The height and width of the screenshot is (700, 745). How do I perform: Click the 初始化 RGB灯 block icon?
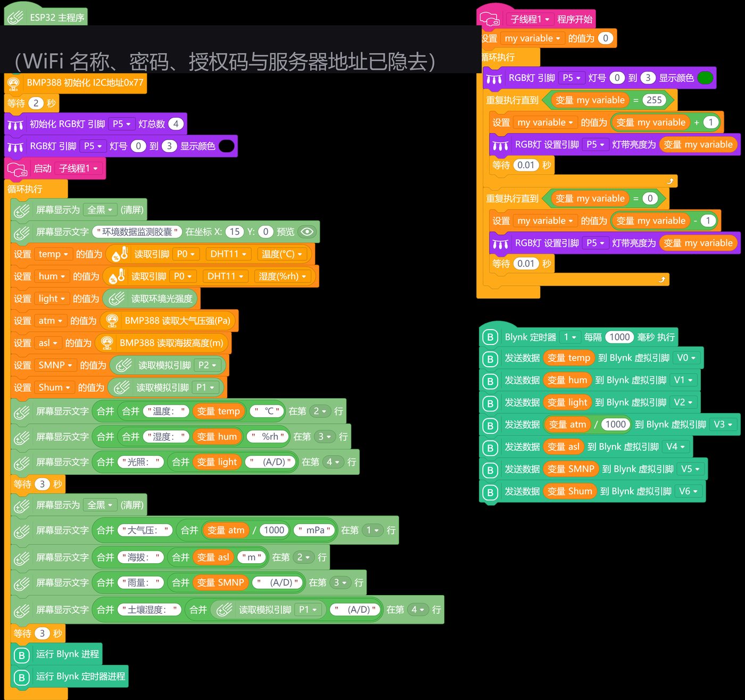coord(15,125)
